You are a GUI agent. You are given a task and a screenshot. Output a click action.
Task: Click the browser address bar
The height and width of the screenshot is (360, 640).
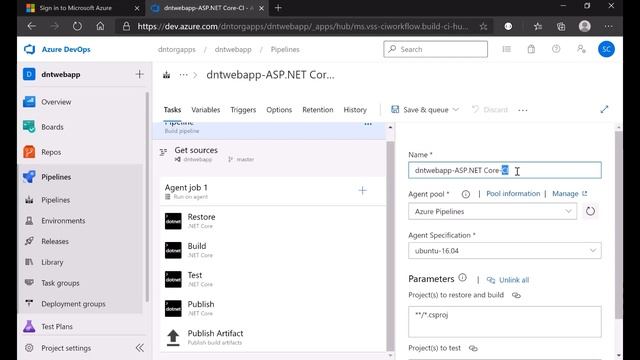(x=302, y=27)
